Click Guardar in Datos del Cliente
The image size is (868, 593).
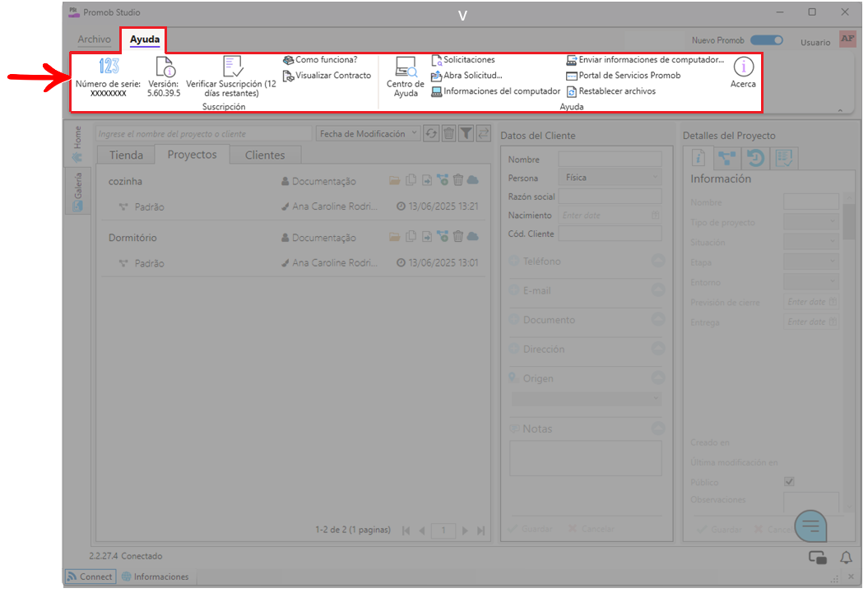coord(531,529)
